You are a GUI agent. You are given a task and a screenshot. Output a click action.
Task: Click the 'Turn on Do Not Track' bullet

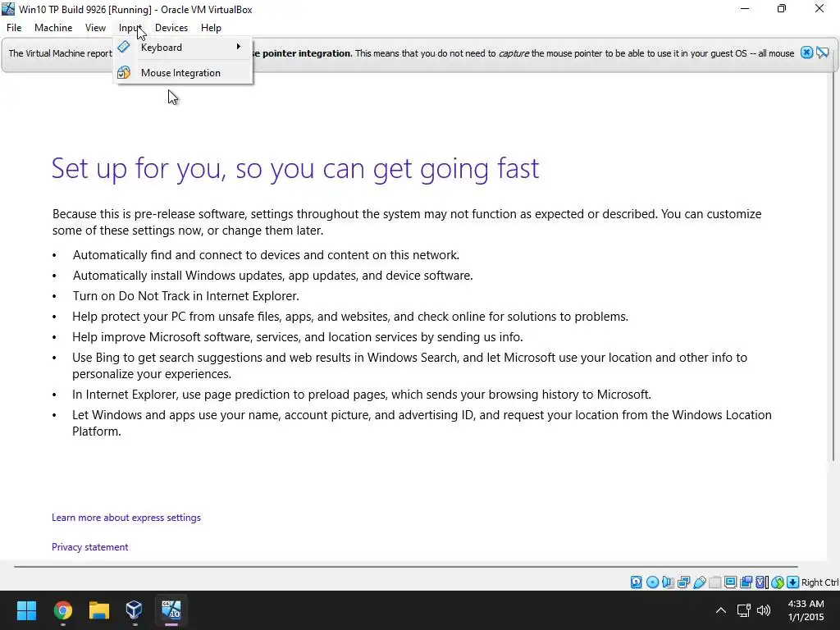tap(186, 295)
